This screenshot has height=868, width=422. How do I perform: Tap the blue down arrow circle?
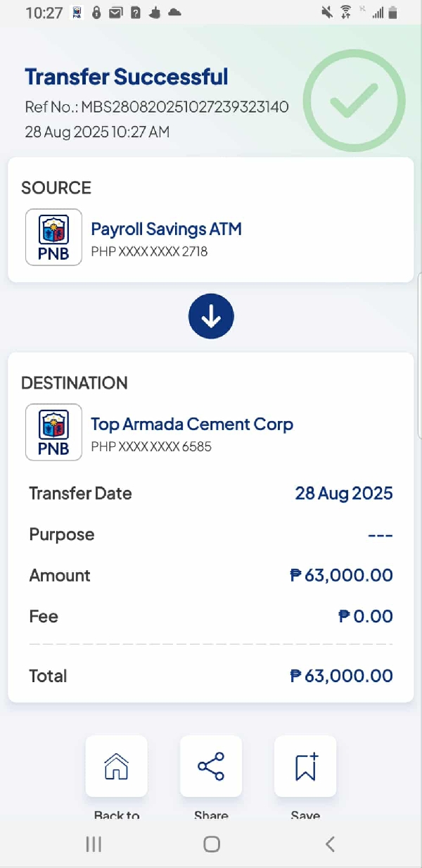coord(211,318)
